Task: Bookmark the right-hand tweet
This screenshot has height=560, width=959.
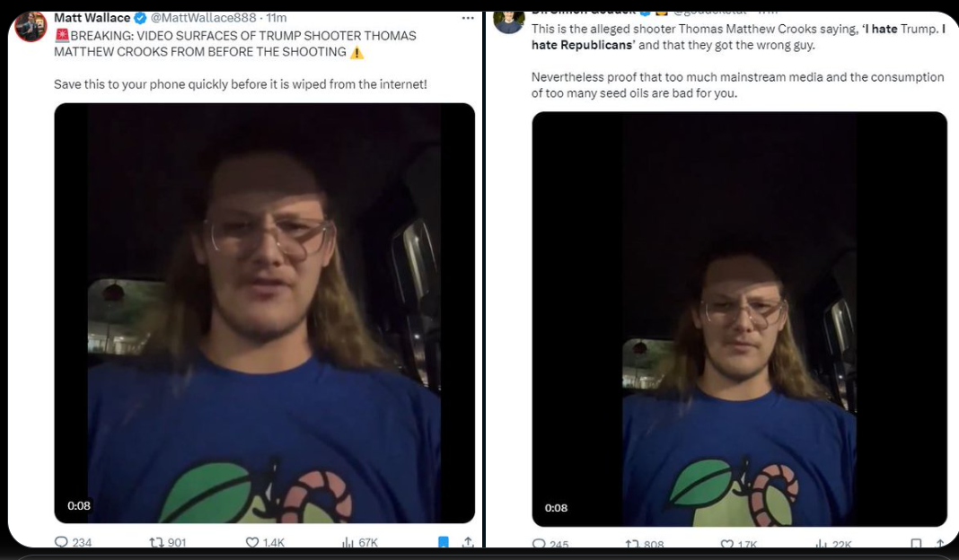Action: pyautogui.click(x=916, y=544)
